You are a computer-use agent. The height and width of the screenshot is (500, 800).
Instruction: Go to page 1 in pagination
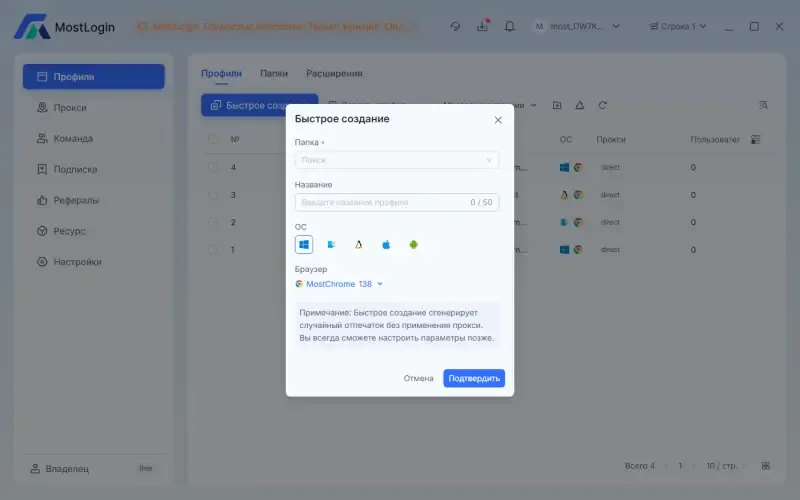[x=680, y=466]
